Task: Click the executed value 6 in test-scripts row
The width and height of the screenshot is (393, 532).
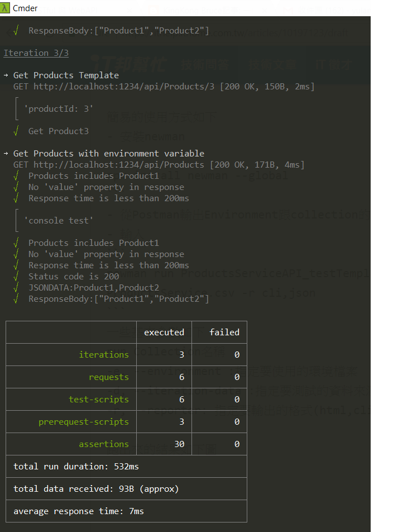Action: (181, 400)
